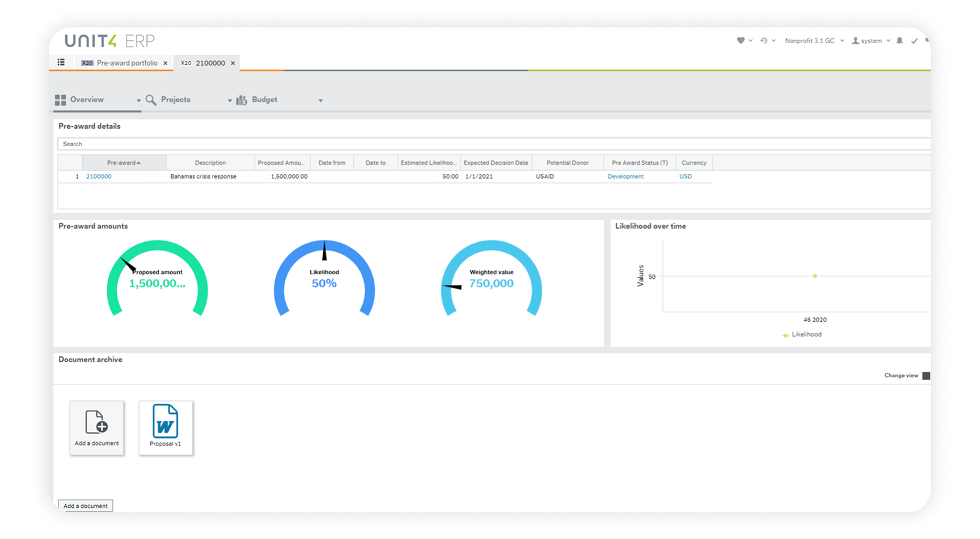Image resolution: width=980 pixels, height=539 pixels.
Task: Click the Search input field above the table
Action: (x=227, y=143)
